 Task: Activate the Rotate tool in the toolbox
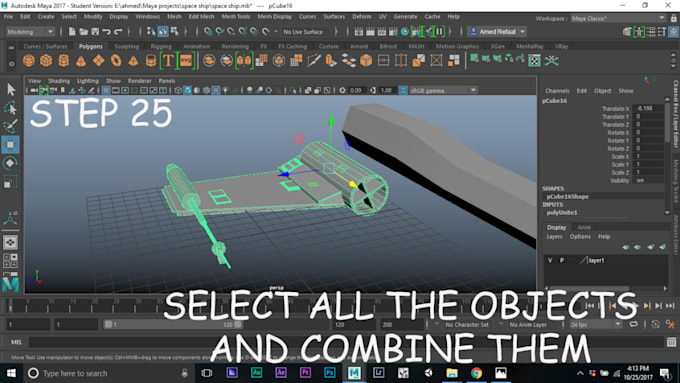pyautogui.click(x=10, y=163)
